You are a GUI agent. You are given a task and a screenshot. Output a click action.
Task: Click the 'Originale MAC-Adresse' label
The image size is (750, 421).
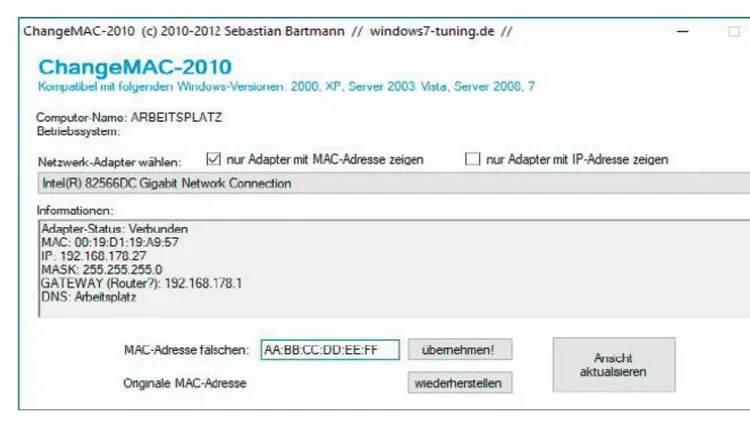point(185,383)
